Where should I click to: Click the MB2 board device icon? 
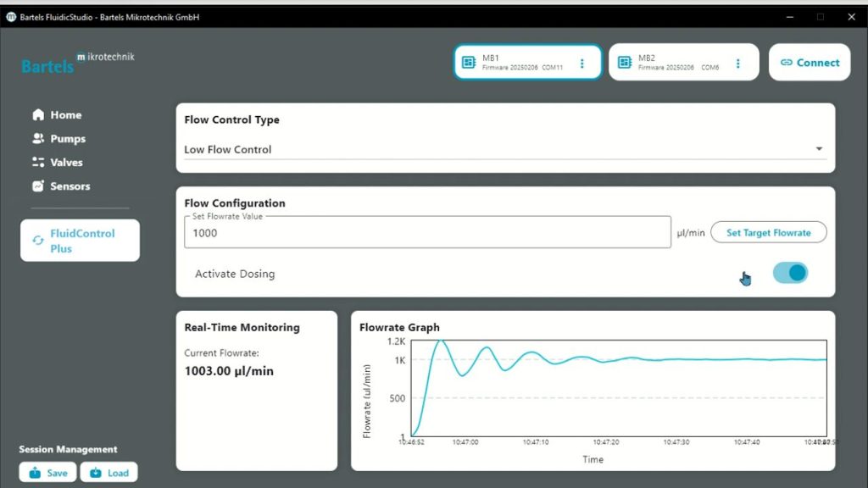click(x=625, y=63)
